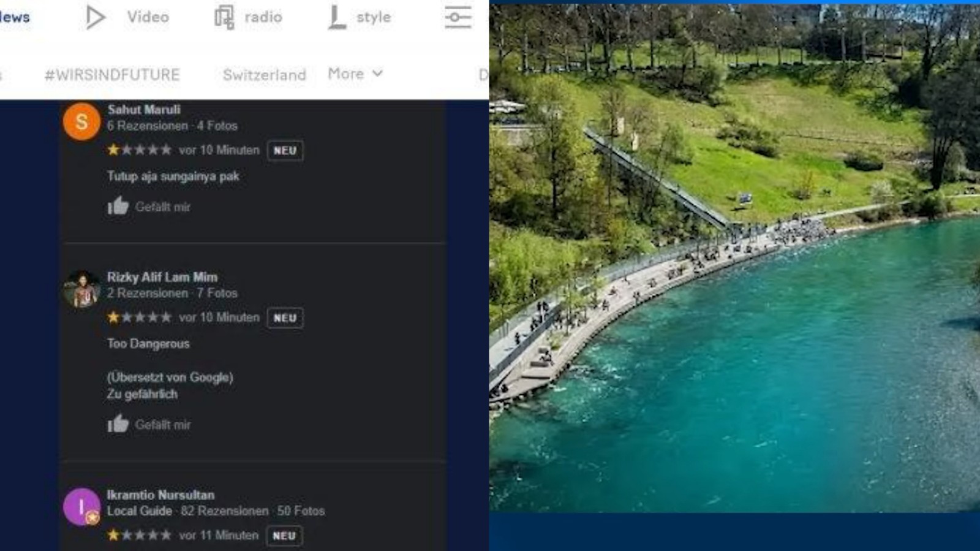Open Rizky Alif Lam Mim's profile name
Viewport: 980px width, 551px height.
pos(162,277)
